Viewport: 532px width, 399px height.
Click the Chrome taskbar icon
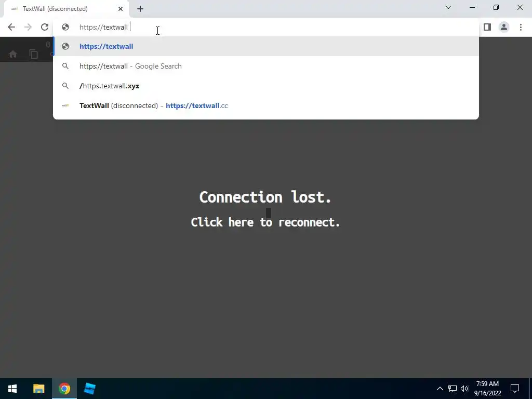point(64,389)
